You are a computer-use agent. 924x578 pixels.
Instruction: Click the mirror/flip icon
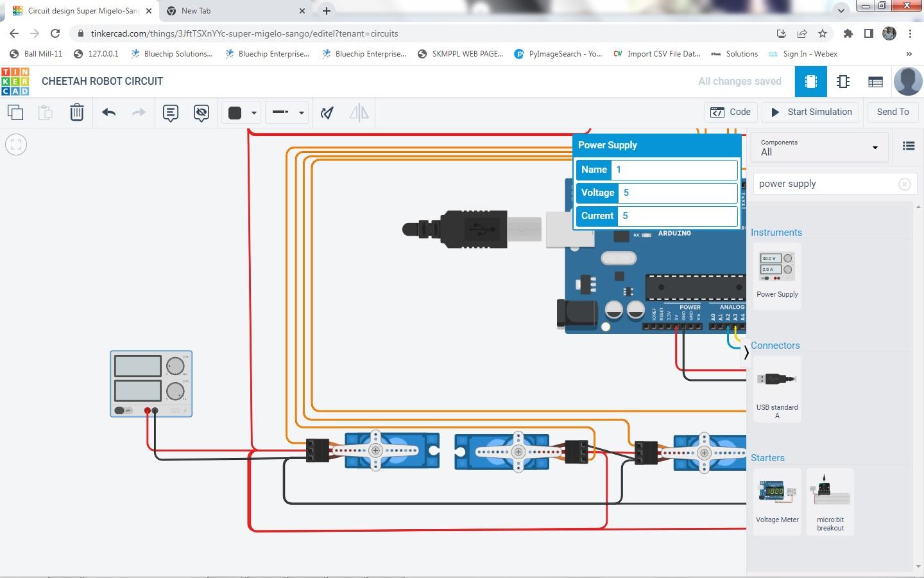pos(359,113)
